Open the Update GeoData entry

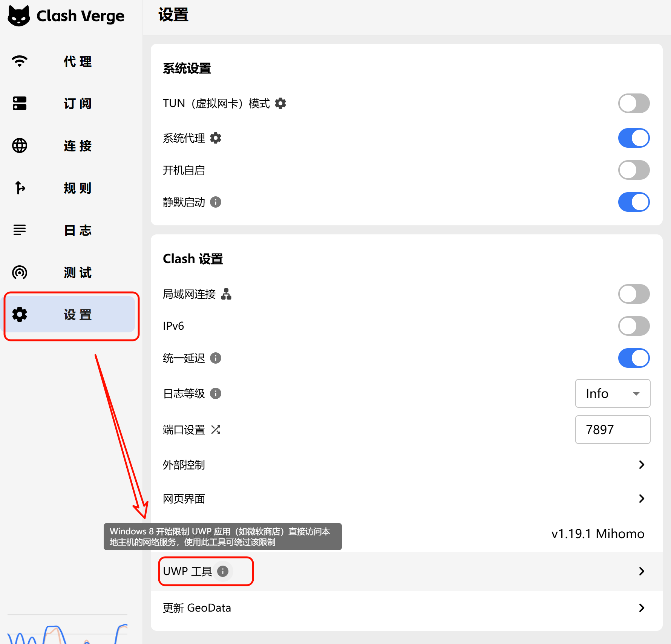point(406,608)
